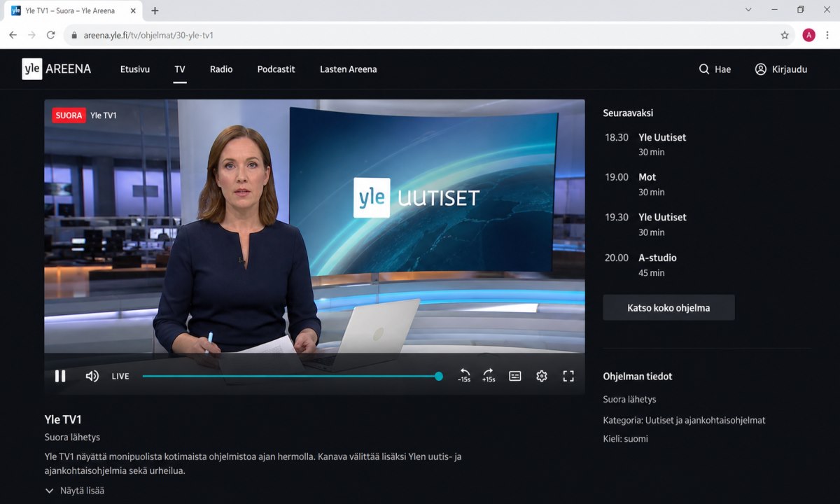Click the browser back arrow
Viewport: 840px width, 504px height.
pyautogui.click(x=13, y=35)
